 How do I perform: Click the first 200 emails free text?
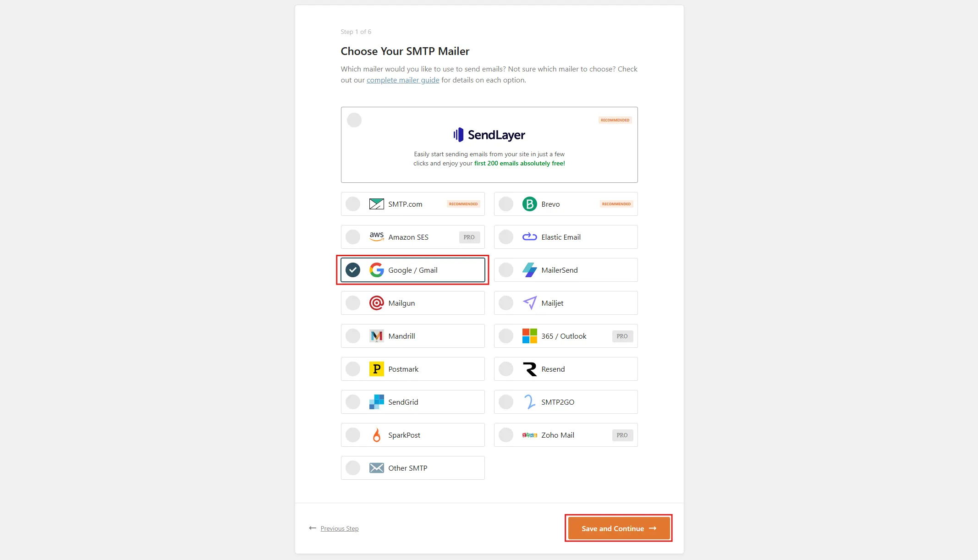[x=520, y=163]
